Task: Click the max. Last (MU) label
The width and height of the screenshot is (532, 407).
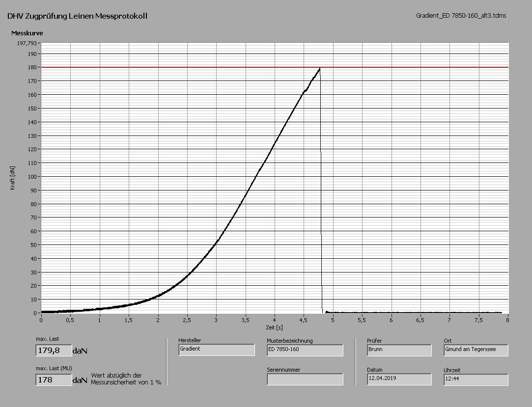Action: pos(54,368)
